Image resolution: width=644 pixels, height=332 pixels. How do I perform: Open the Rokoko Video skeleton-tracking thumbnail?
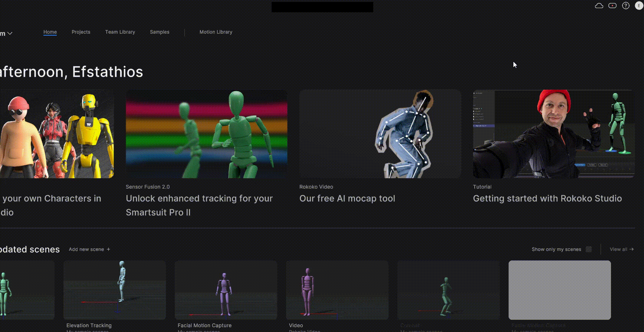click(x=380, y=134)
